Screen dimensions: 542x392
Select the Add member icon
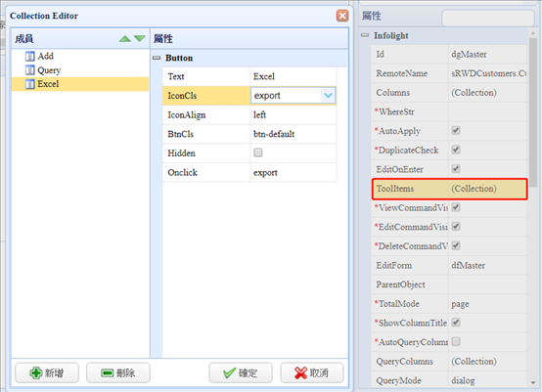point(30,56)
